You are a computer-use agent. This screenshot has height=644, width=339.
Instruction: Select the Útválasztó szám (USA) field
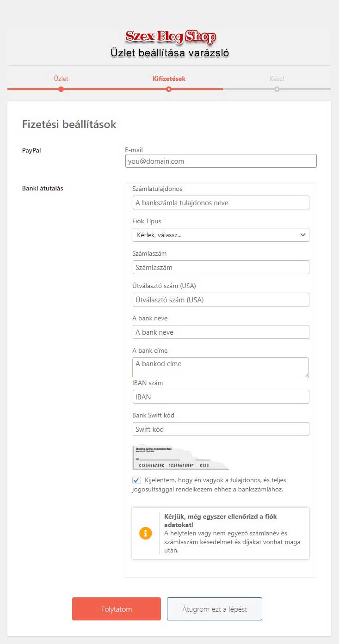click(x=221, y=300)
